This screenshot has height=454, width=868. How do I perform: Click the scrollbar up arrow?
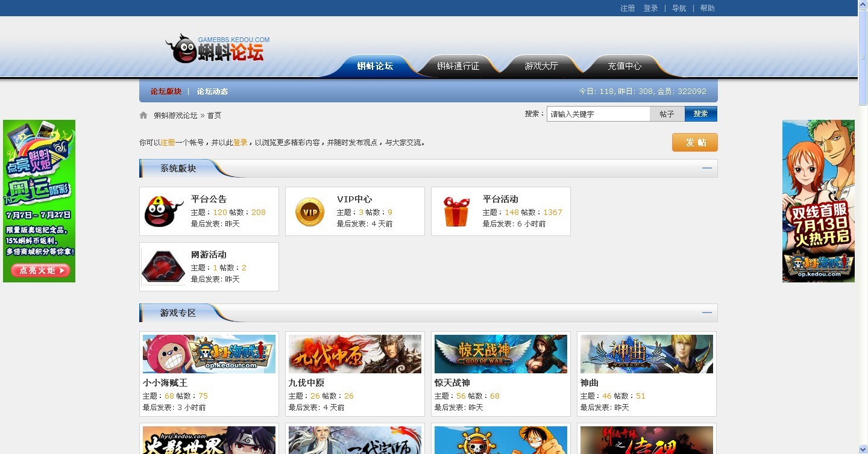coord(863,5)
